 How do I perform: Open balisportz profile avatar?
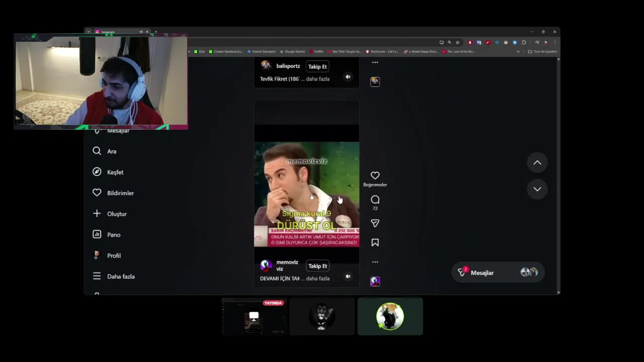click(266, 66)
